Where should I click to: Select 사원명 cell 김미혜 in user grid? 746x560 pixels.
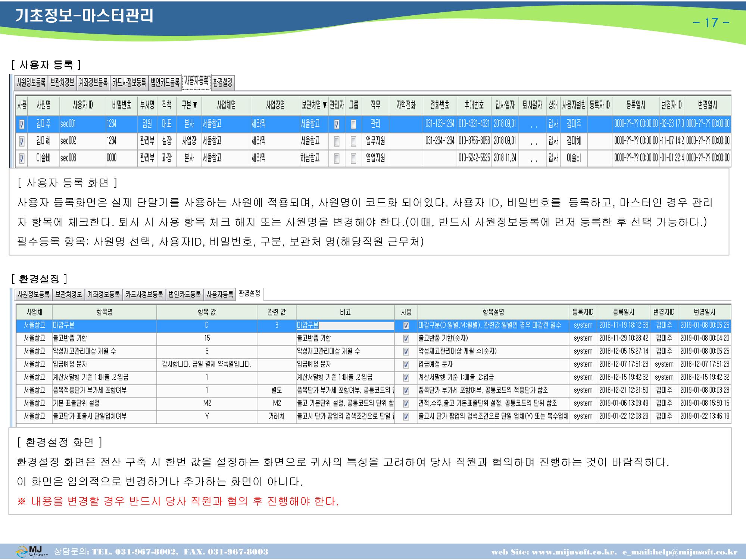[x=43, y=141]
